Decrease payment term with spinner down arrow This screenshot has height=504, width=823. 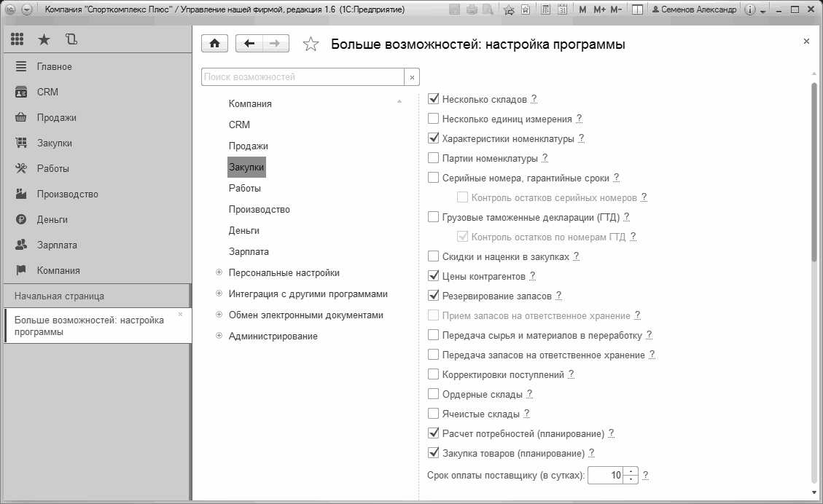(x=631, y=479)
